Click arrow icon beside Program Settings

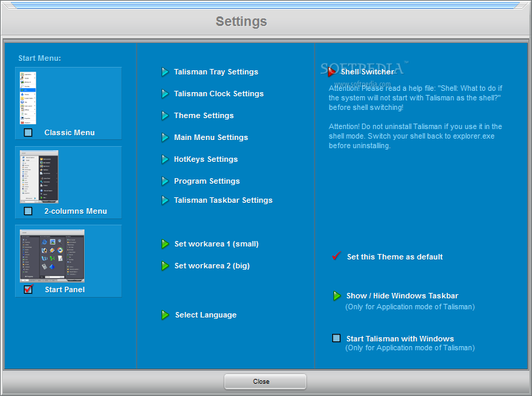(x=165, y=182)
